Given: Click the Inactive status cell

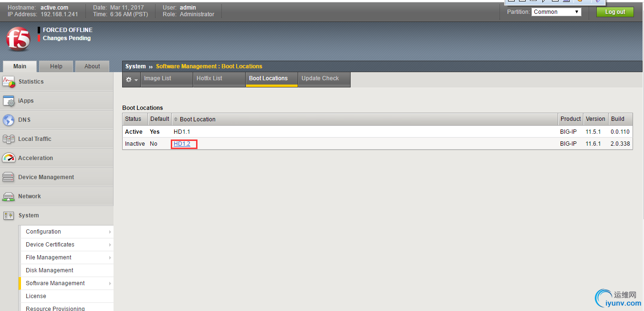Looking at the screenshot, I should pos(135,144).
